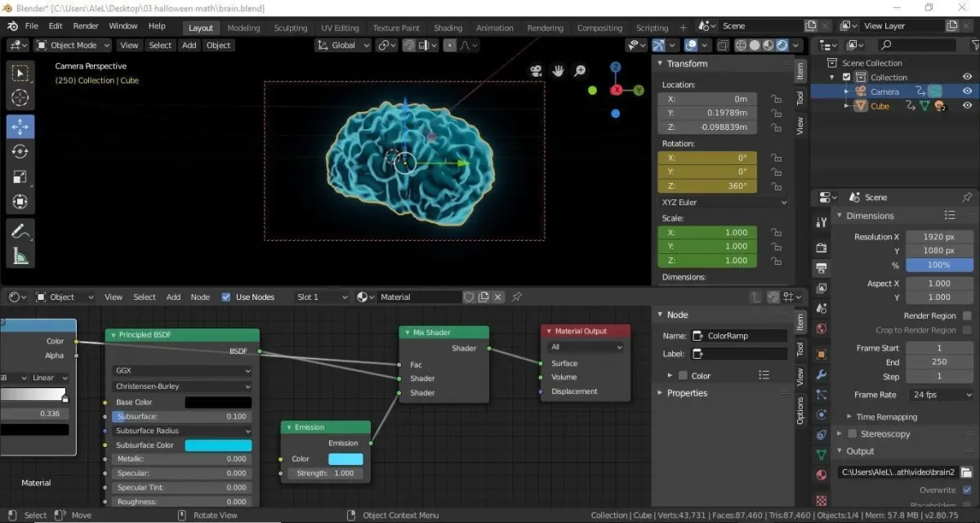
Task: Click the Blender logo menu icon
Action: [x=12, y=25]
